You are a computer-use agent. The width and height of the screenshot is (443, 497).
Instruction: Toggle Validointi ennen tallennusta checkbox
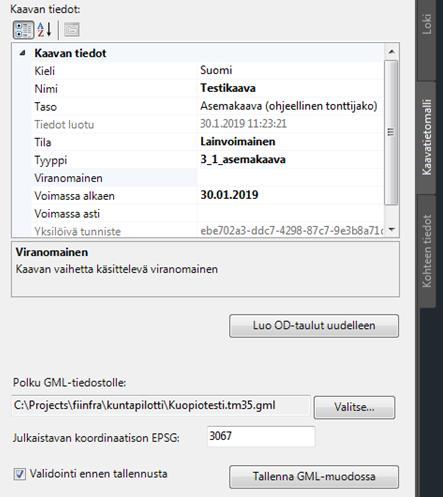[x=19, y=474]
